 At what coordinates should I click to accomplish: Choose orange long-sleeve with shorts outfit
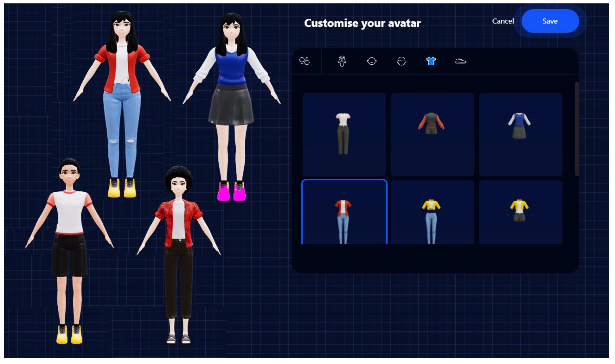[x=433, y=135]
